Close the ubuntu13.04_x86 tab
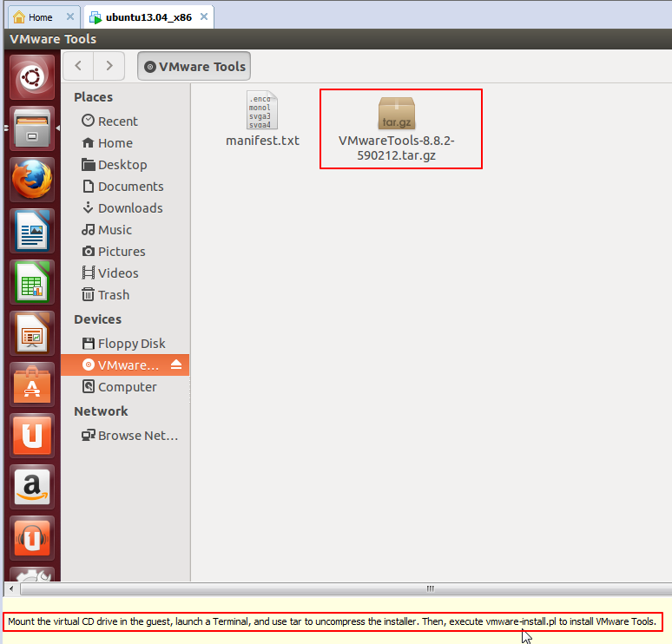Image resolution: width=672 pixels, height=644 pixels. tap(204, 16)
